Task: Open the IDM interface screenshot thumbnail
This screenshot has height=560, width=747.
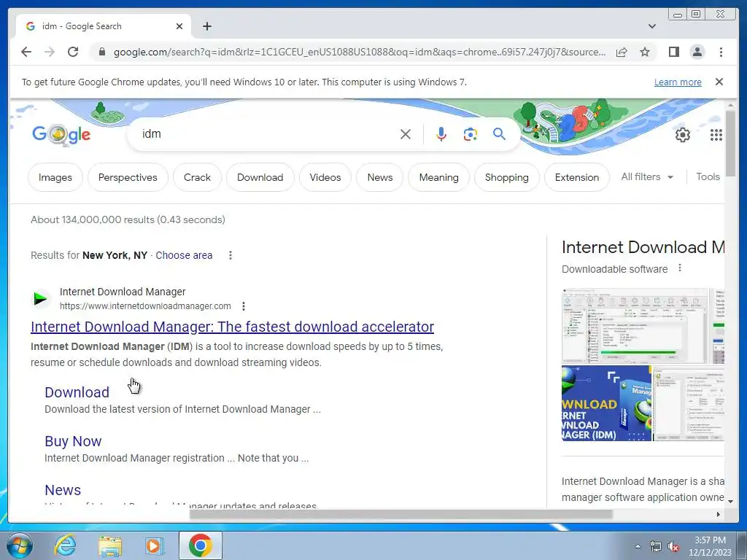Action: 635,326
